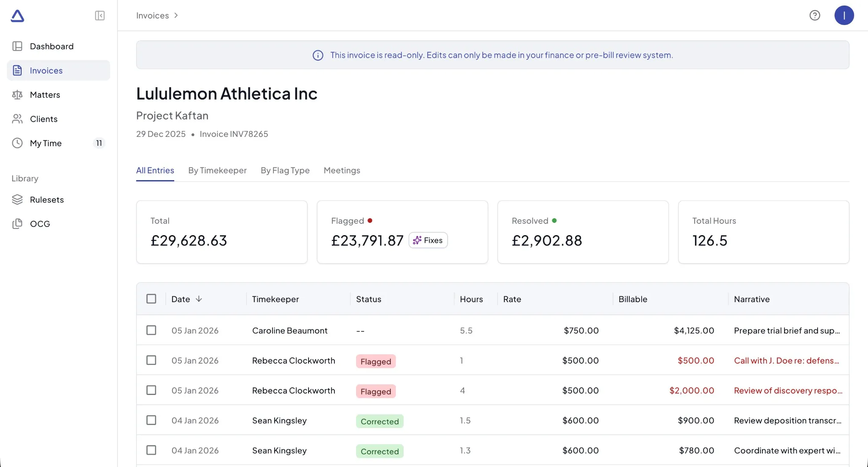Toggle the Date column sort arrow

[199, 299]
